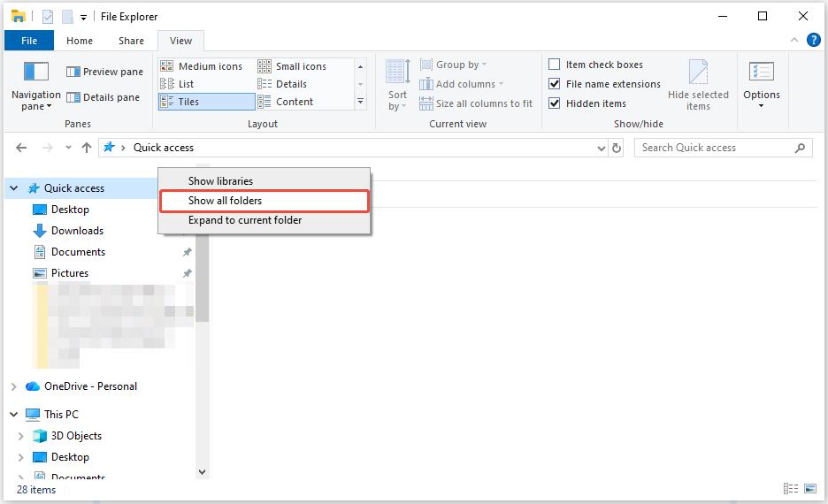Image resolution: width=828 pixels, height=504 pixels.
Task: Uncheck Hidden items checkbox
Action: click(x=554, y=103)
